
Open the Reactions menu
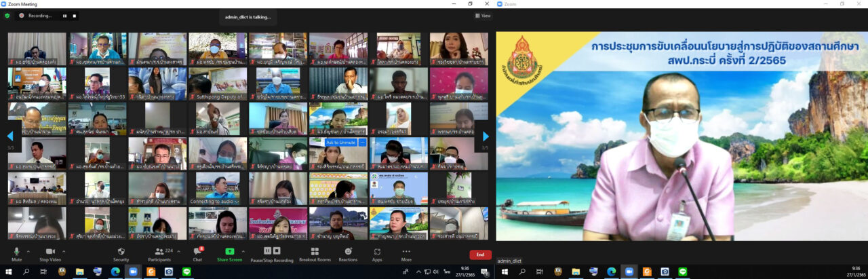point(348,254)
